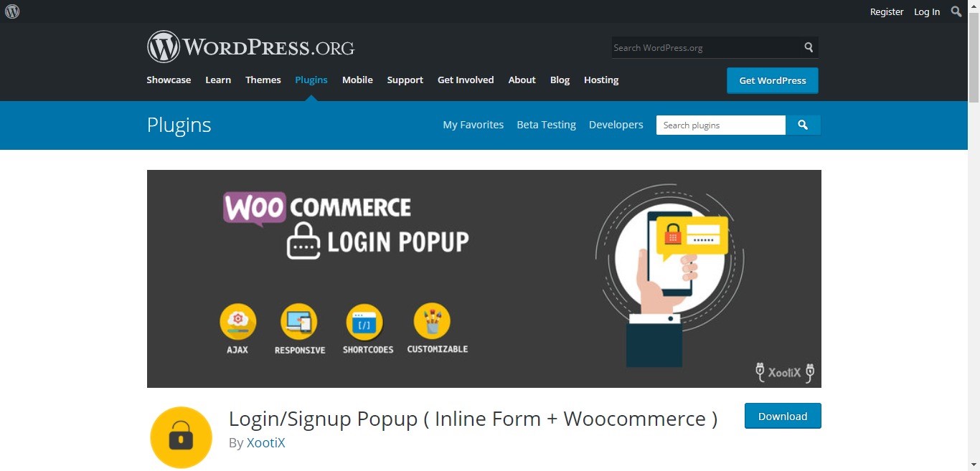980x471 pixels.
Task: Download the Login/Signup Popup plugin
Action: [783, 416]
